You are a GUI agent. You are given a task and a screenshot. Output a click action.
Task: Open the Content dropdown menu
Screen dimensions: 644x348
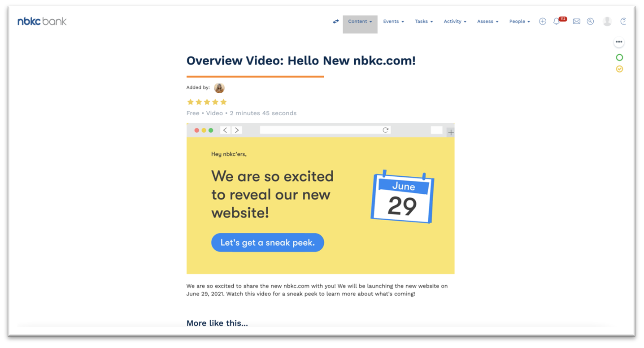(x=360, y=21)
